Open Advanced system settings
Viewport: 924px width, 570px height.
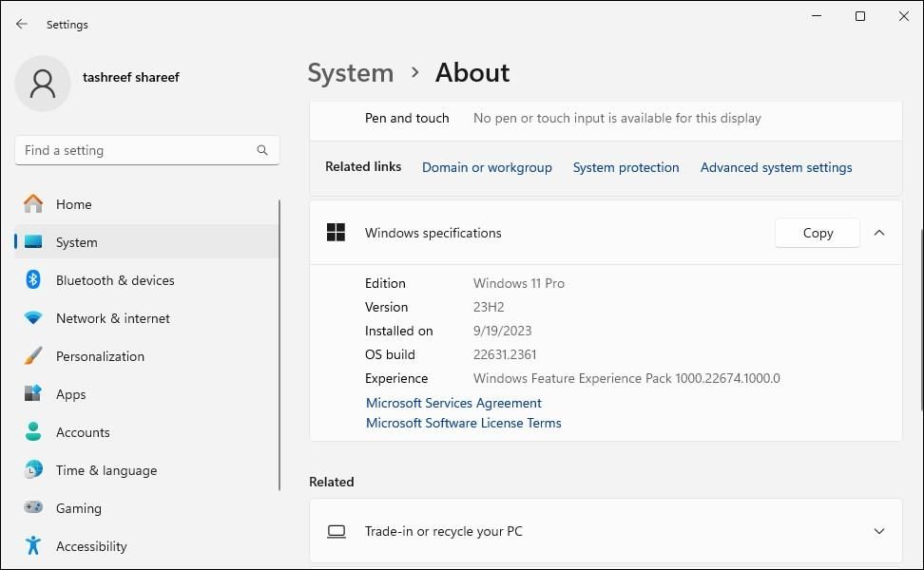point(776,167)
